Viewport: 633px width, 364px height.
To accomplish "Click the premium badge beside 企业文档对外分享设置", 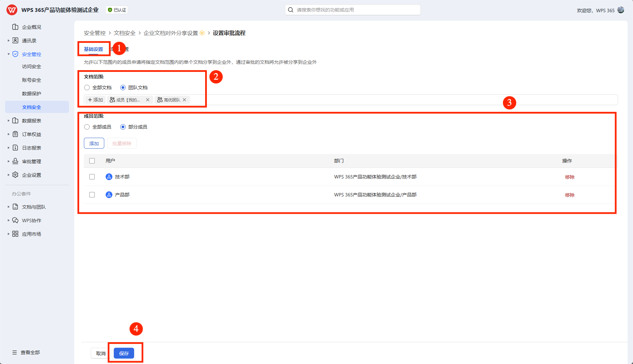I will click(x=202, y=33).
